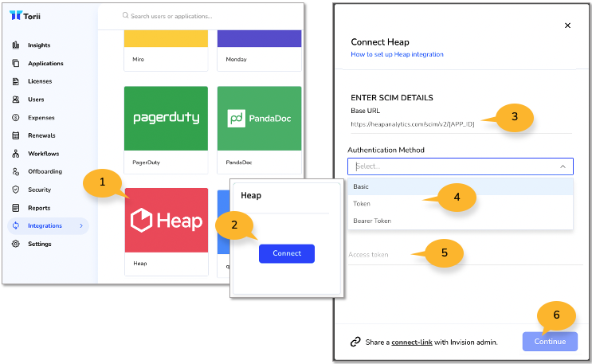
Task: Choose Basic authentication option
Action: 461,186
